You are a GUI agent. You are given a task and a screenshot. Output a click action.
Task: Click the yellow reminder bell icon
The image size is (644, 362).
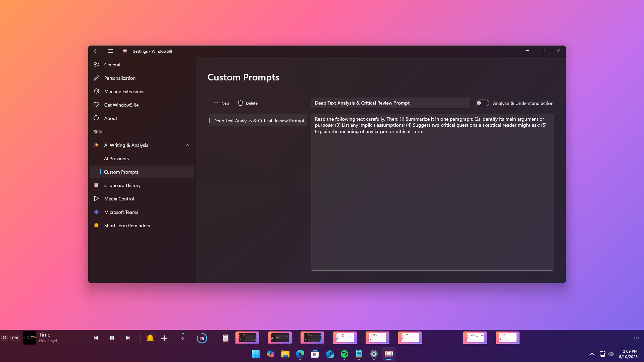coord(150,338)
